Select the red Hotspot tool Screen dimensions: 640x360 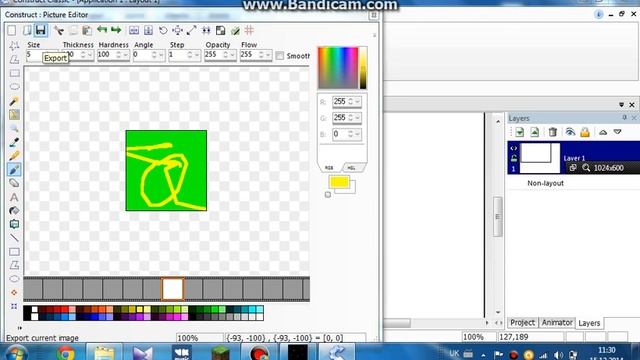14,292
